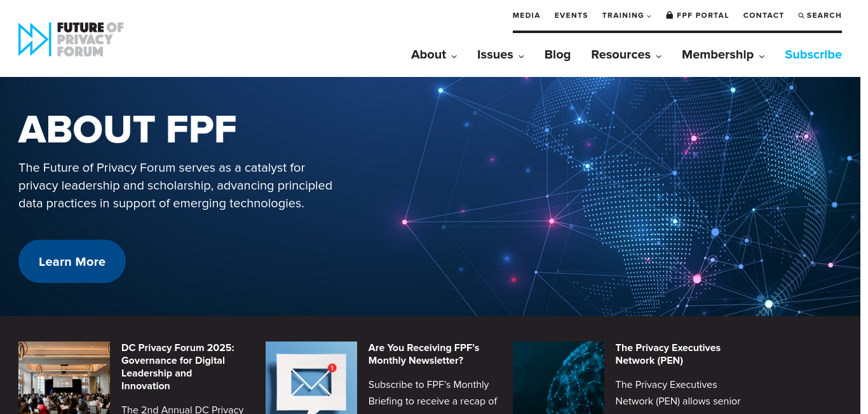Open the DC Privacy Forum 2025 article
The image size is (868, 414).
[178, 367]
